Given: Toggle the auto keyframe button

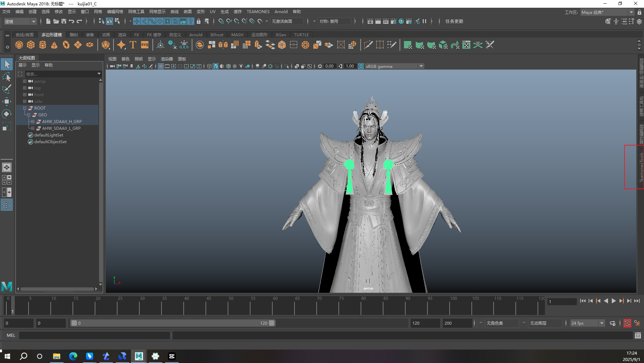Looking at the screenshot, I should (627, 323).
